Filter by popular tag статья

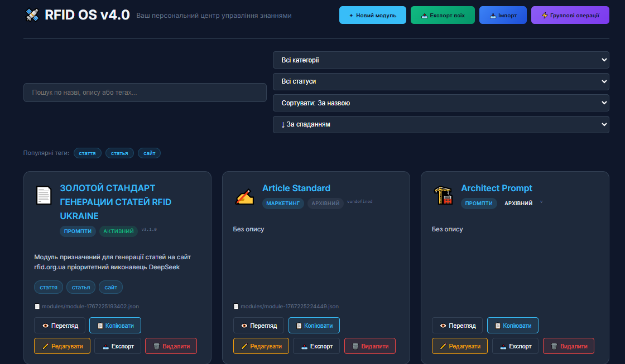click(x=119, y=153)
